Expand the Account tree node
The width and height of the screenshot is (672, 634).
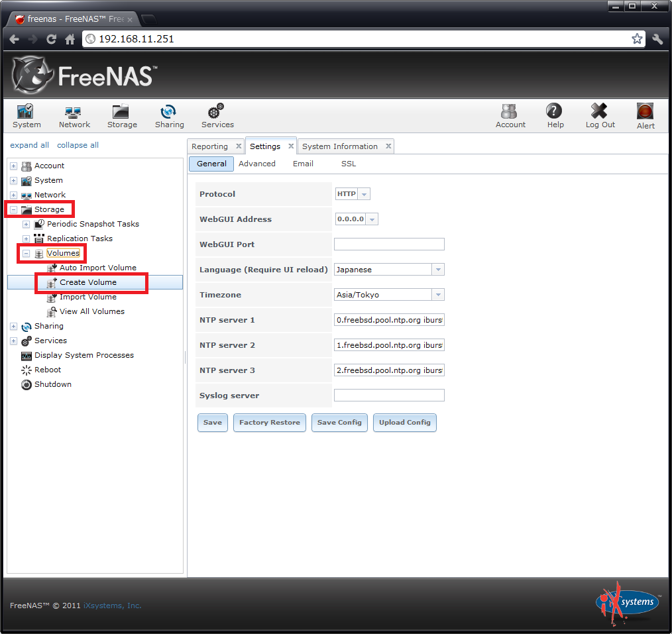coord(14,166)
